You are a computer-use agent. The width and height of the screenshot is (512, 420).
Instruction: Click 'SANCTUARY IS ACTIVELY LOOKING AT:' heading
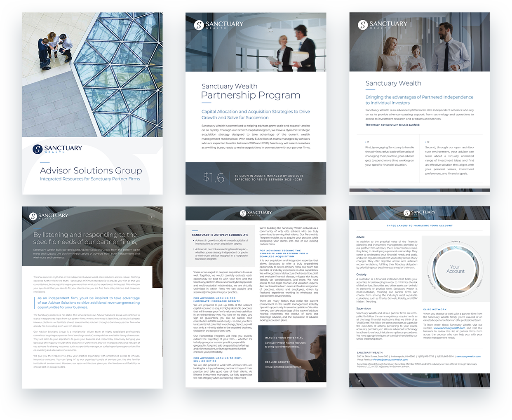coord(220,235)
